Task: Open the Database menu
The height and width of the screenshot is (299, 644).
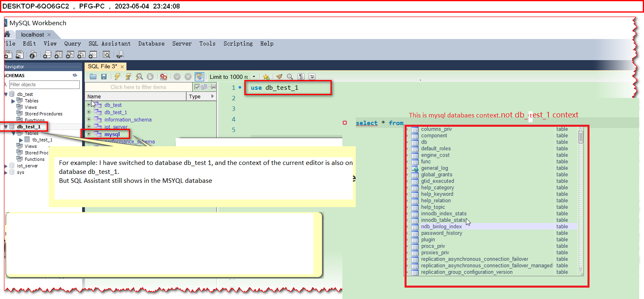Action: coord(151,43)
